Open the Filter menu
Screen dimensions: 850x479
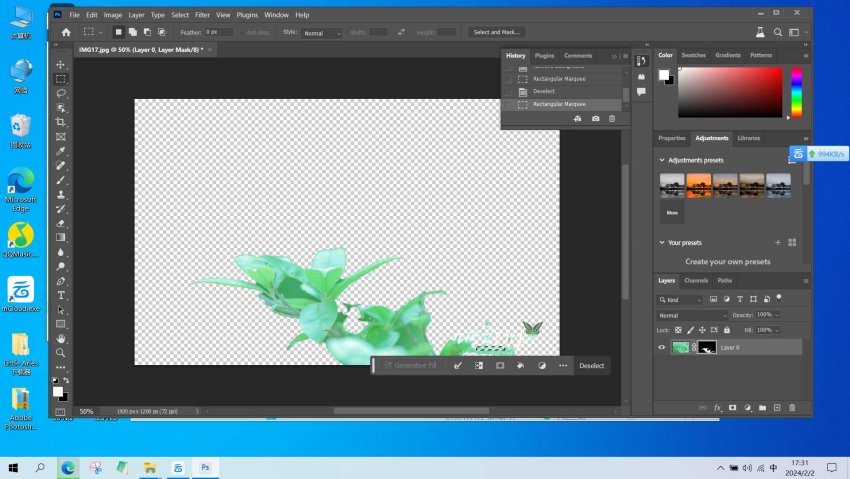pos(202,15)
